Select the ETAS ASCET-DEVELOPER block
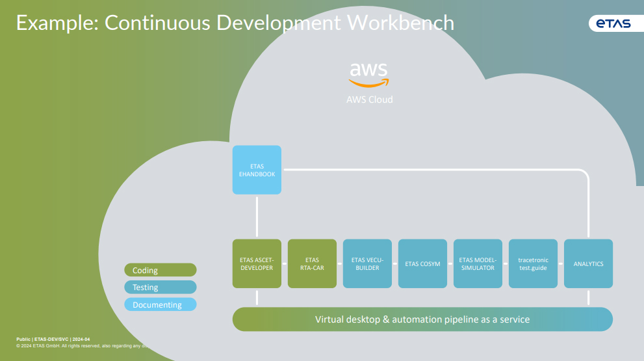The width and height of the screenshot is (644, 361). point(257,263)
